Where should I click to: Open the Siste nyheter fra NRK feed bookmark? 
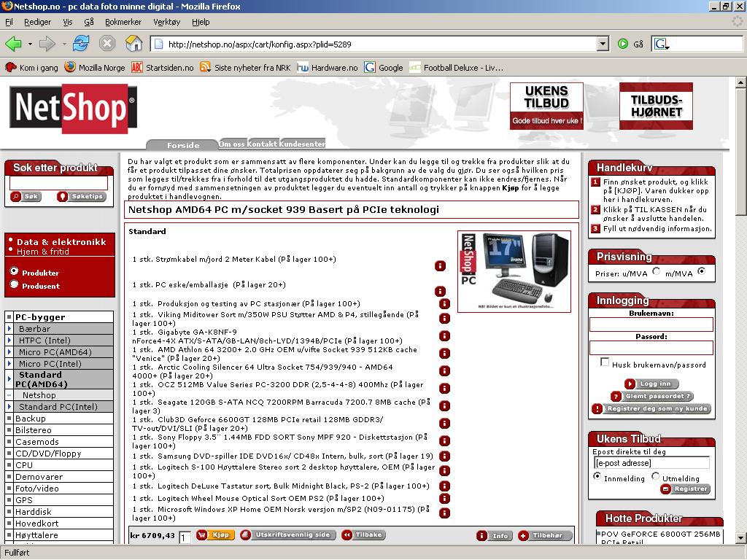tap(245, 68)
